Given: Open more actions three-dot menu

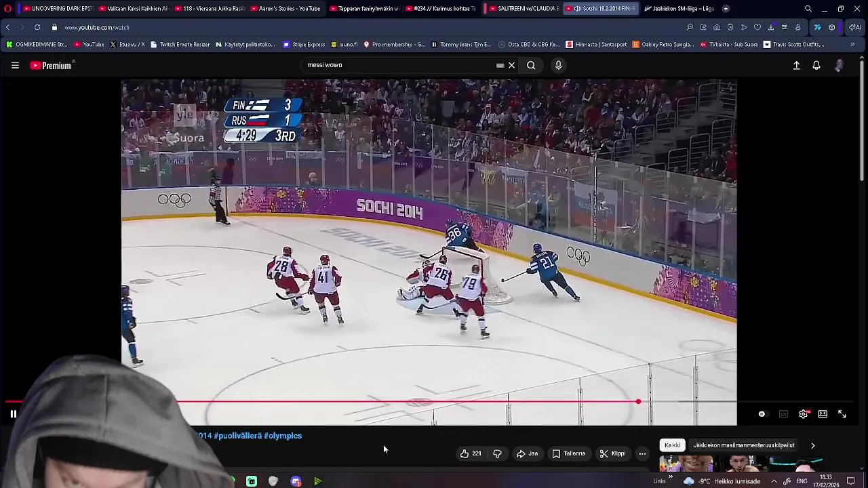Looking at the screenshot, I should pyautogui.click(x=642, y=453).
